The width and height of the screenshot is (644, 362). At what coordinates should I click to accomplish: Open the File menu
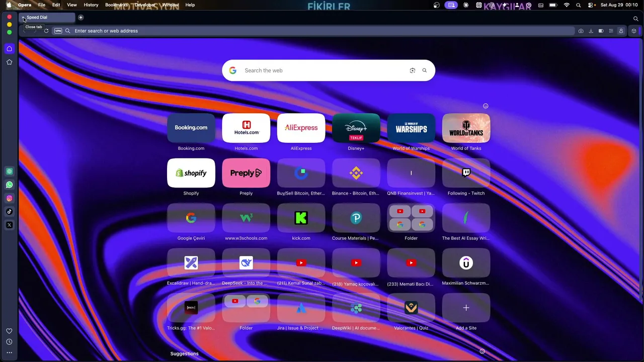[x=42, y=5]
